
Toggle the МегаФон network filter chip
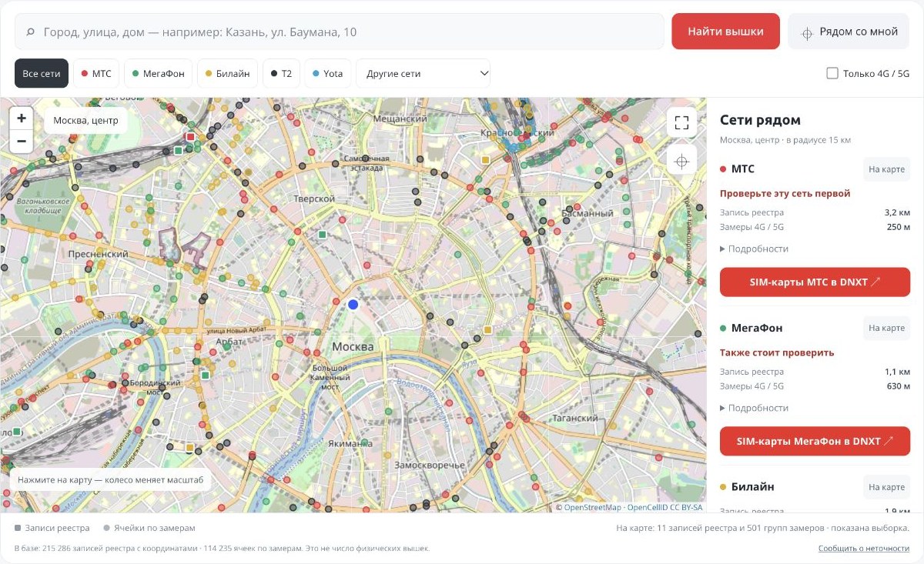point(159,74)
